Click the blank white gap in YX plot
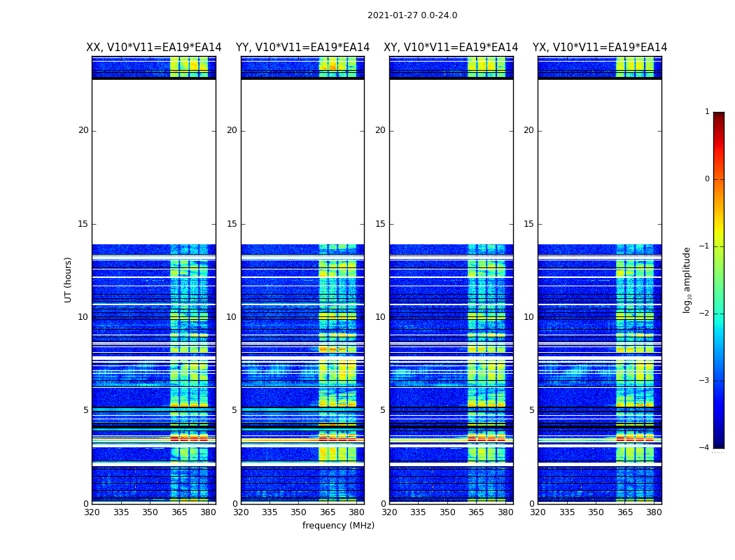Viewport: 735px width, 560px height. pos(599,161)
